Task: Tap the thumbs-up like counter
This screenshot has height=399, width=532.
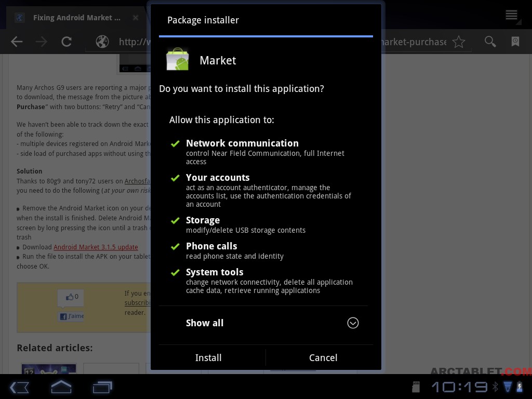Action: (x=72, y=297)
